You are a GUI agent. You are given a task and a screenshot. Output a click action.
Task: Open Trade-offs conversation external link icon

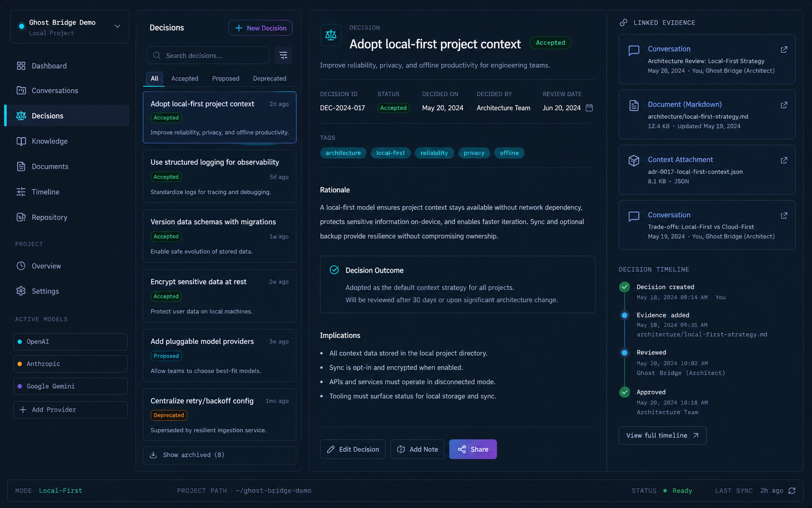(784, 216)
